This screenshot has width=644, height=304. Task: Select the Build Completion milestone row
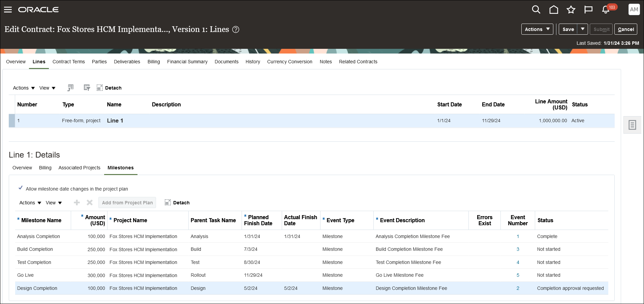[312, 249]
